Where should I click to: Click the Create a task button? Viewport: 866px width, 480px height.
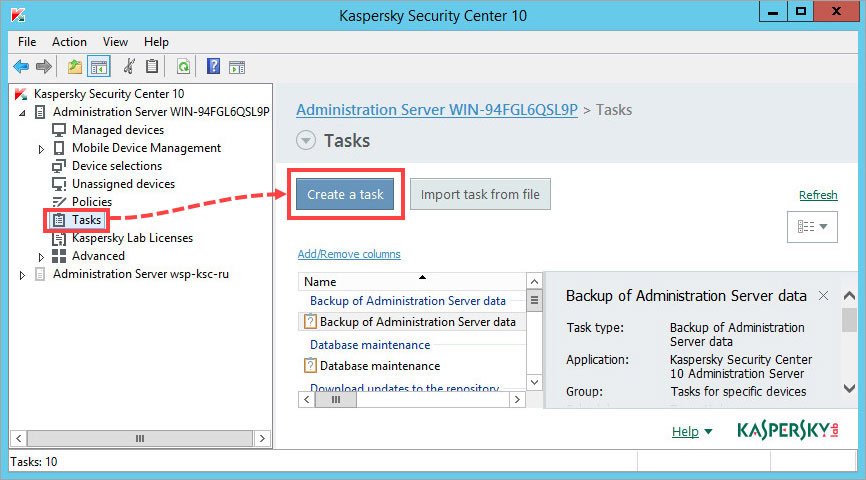345,194
